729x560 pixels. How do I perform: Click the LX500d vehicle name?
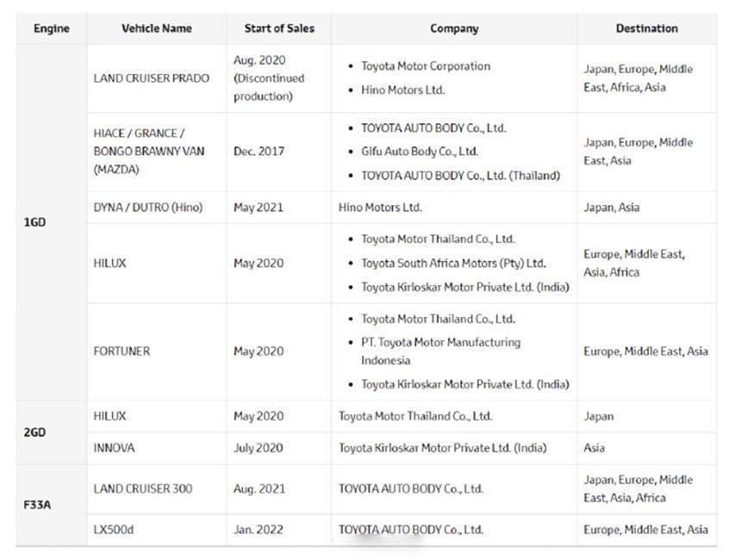114,530
